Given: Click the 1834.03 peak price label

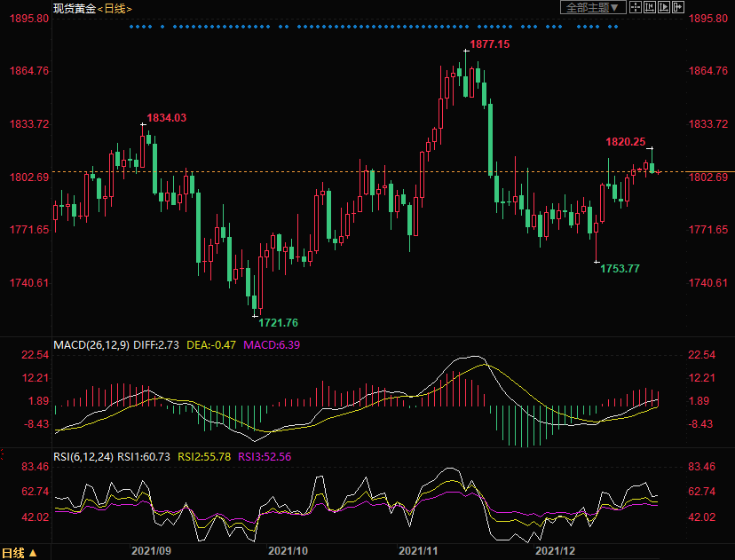Looking at the screenshot, I should [167, 117].
